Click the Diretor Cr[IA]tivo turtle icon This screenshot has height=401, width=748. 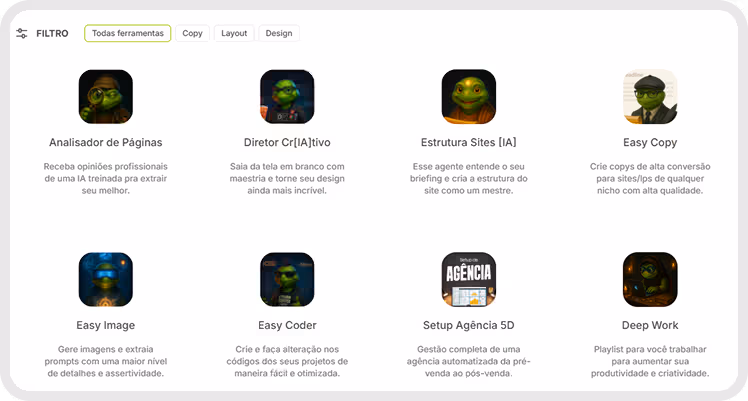click(287, 97)
